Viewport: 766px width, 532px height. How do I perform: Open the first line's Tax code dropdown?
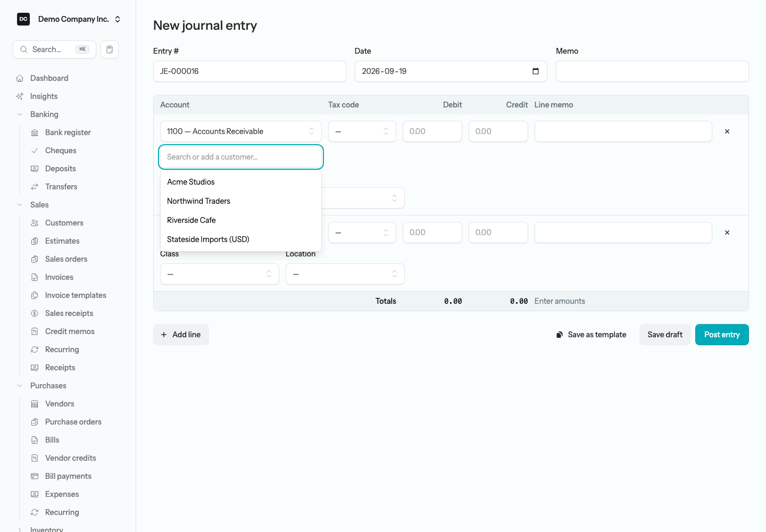click(362, 131)
